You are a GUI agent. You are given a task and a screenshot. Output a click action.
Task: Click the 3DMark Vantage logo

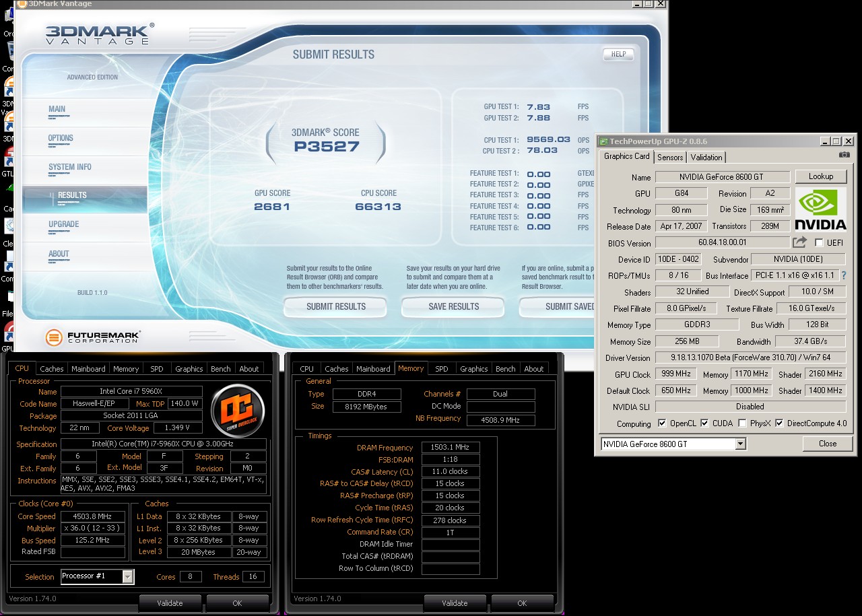[99, 34]
